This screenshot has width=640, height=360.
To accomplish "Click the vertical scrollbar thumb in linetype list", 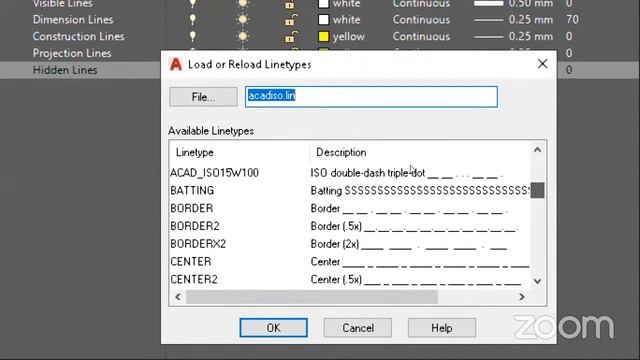I will click(537, 190).
